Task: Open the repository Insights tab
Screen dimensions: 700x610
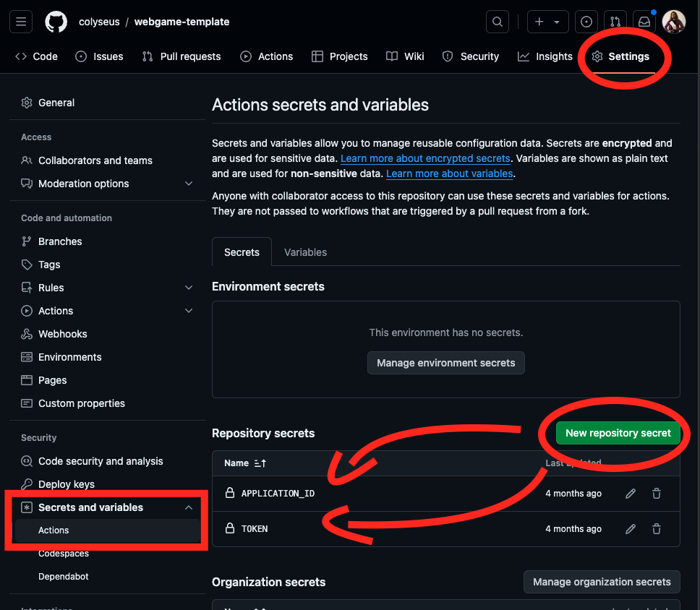Action: tap(545, 56)
